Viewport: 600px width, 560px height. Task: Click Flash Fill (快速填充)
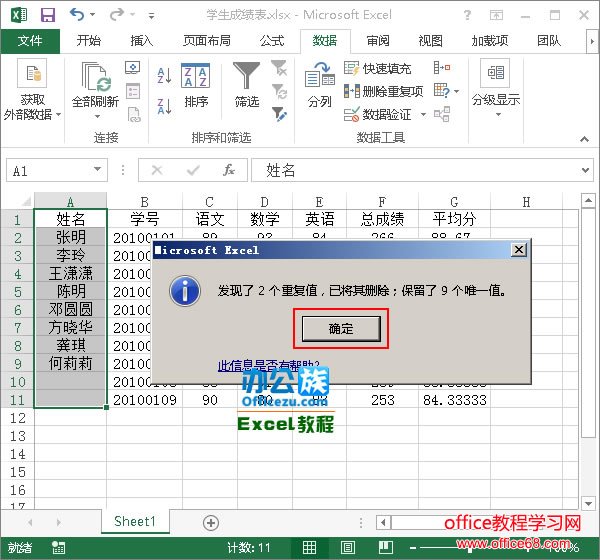378,69
